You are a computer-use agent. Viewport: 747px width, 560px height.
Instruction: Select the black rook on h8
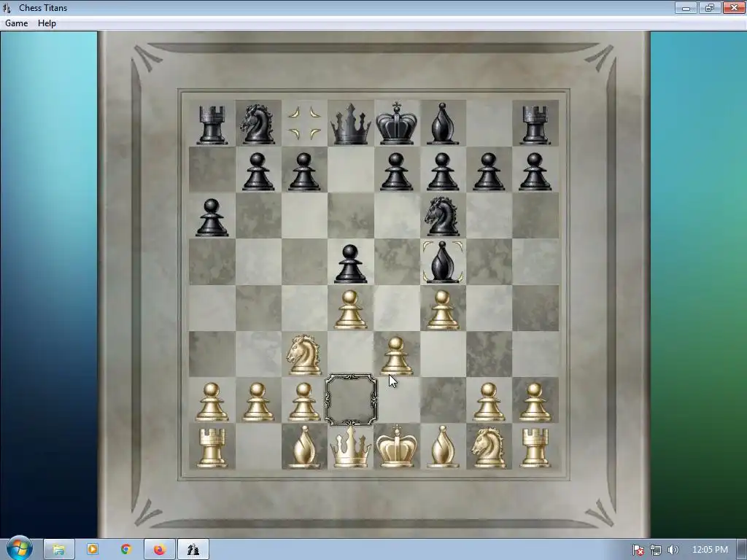tap(535, 125)
